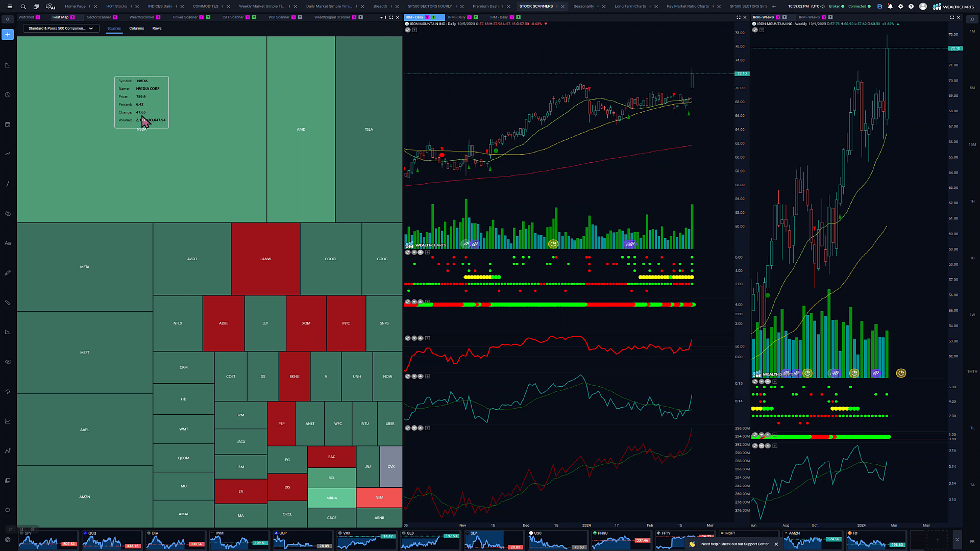Open the Standard & Poors 500 Components dropdown
980x551 pixels.
(x=61, y=29)
